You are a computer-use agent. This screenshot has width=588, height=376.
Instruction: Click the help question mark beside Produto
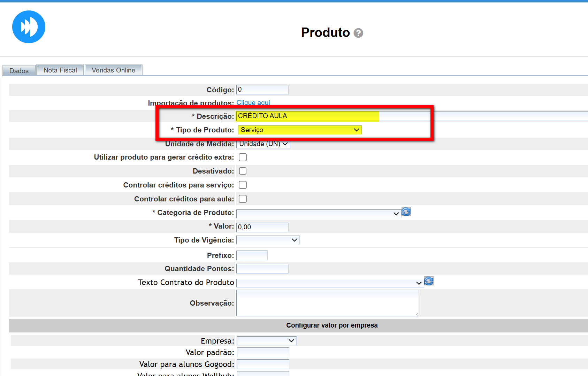tap(358, 33)
